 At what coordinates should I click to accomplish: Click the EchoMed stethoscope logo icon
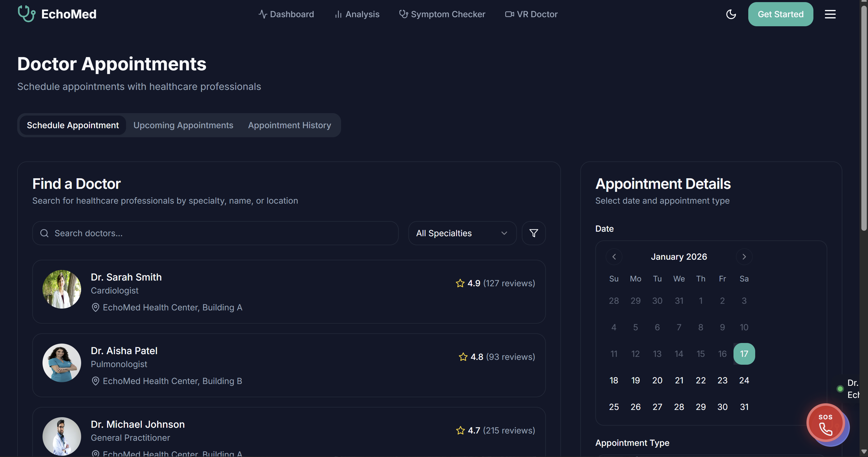26,14
